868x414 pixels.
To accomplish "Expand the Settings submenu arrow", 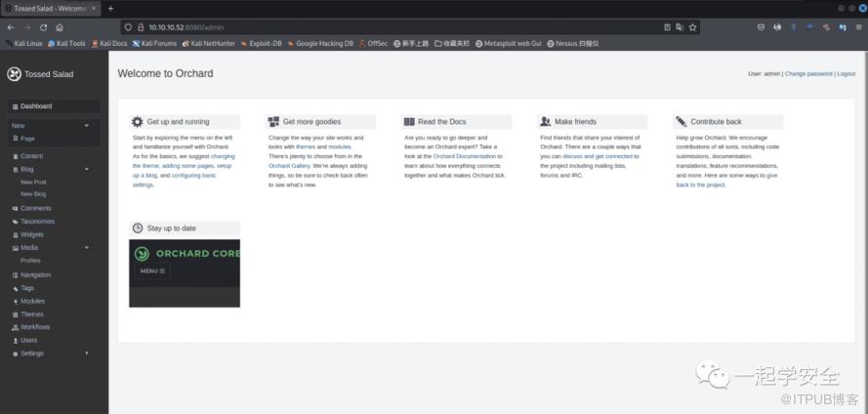I will [86, 353].
